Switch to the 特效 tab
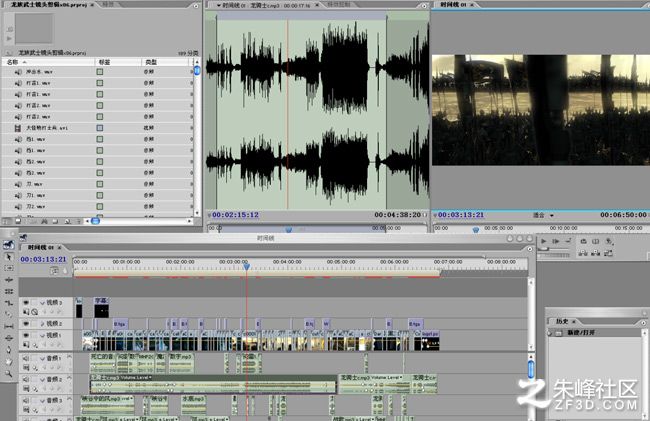 [x=107, y=5]
